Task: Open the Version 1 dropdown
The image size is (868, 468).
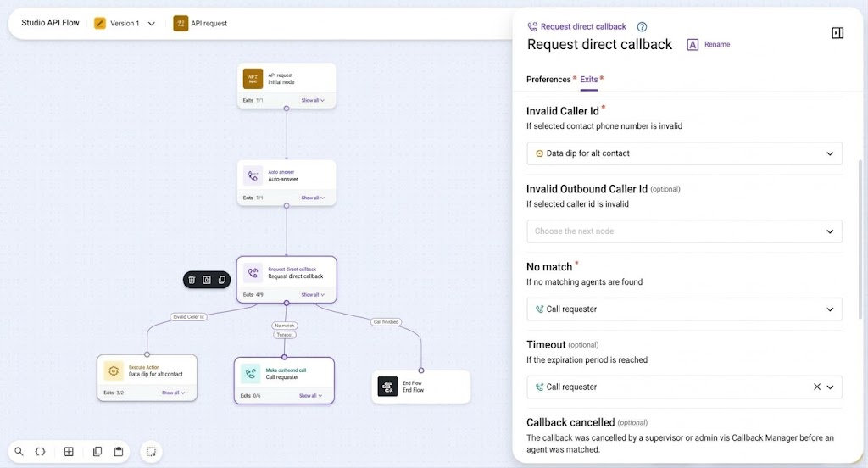Action: [151, 24]
